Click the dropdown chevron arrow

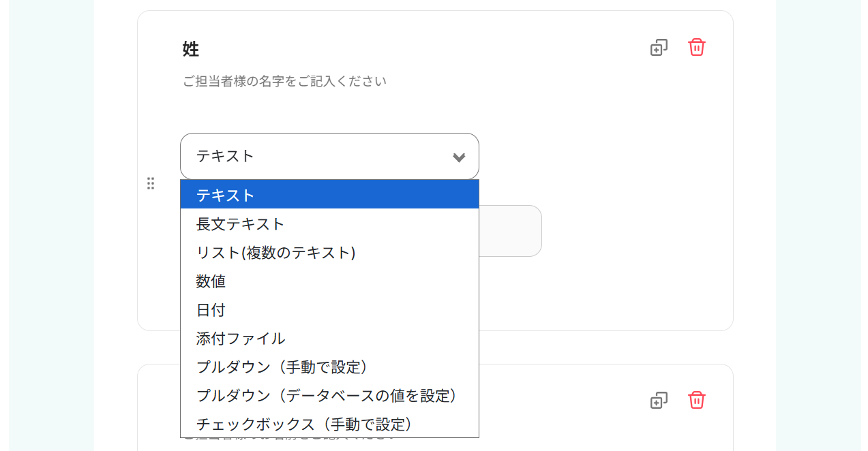pyautogui.click(x=459, y=157)
